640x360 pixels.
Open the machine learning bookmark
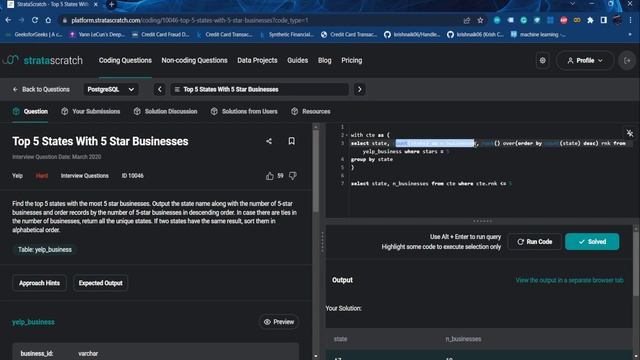(538, 35)
